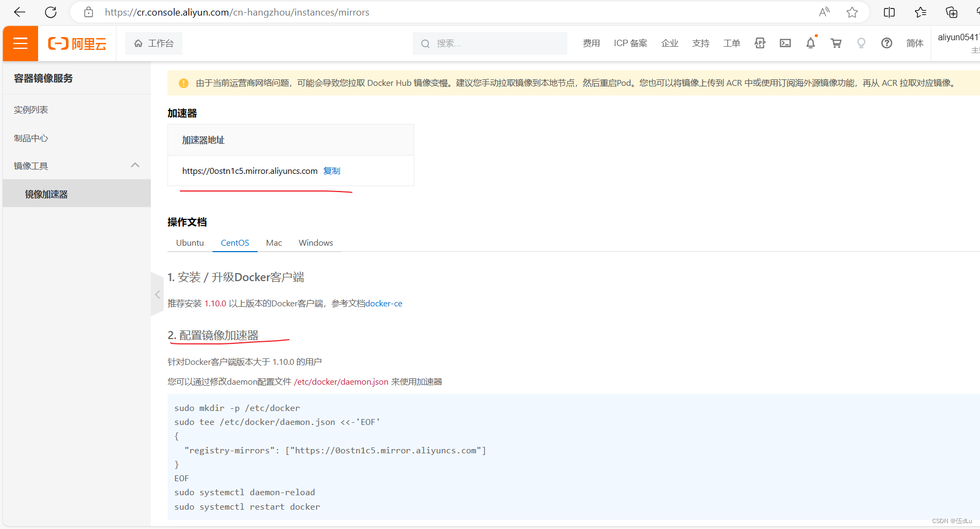Collapse the 镜像工具 sidebar group

click(x=77, y=166)
